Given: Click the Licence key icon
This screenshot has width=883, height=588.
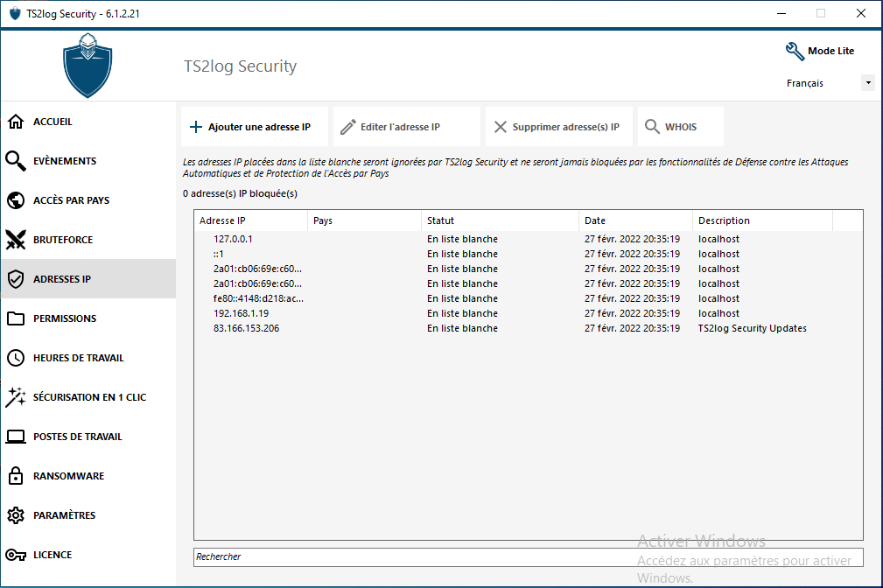Looking at the screenshot, I should [16, 556].
